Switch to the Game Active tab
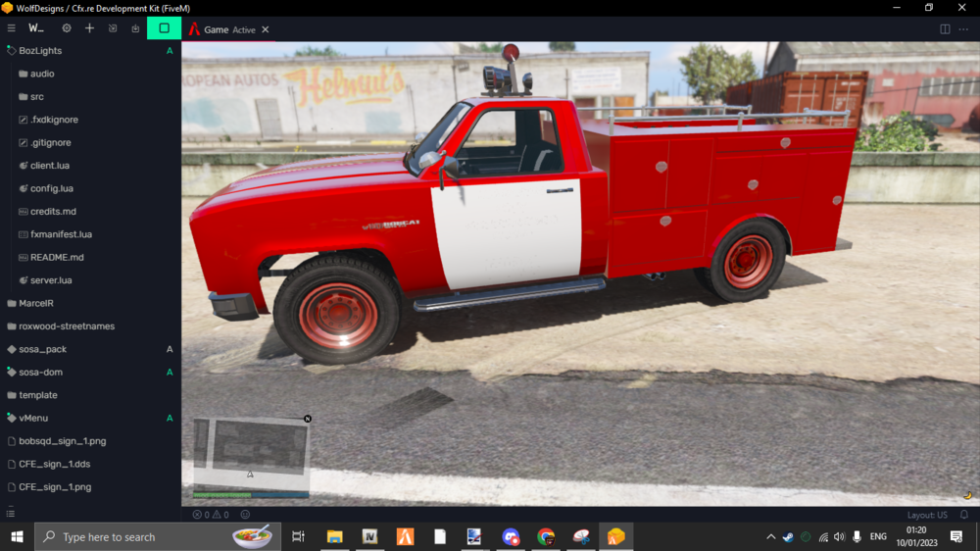This screenshot has height=551, width=980. point(229,29)
